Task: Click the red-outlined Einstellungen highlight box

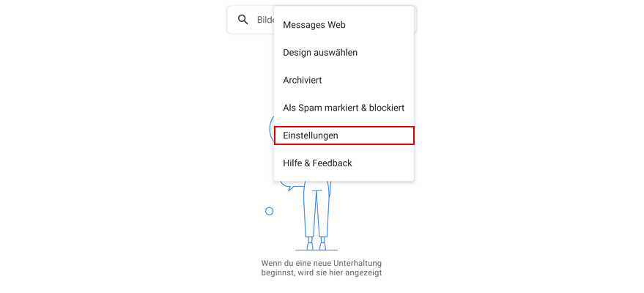Action: (x=344, y=136)
